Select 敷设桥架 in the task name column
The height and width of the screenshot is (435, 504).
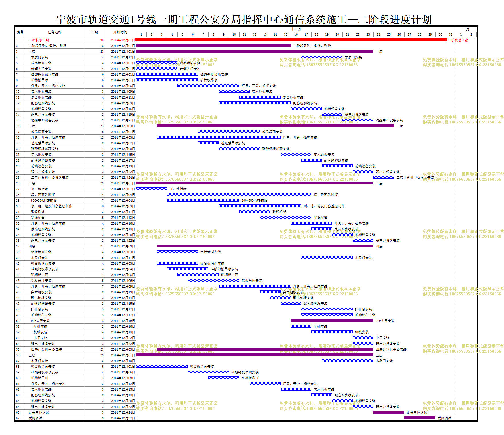click(x=38, y=212)
